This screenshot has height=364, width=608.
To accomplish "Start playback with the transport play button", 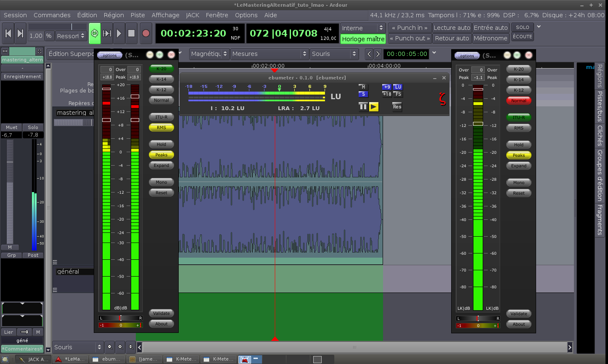I will (x=119, y=34).
